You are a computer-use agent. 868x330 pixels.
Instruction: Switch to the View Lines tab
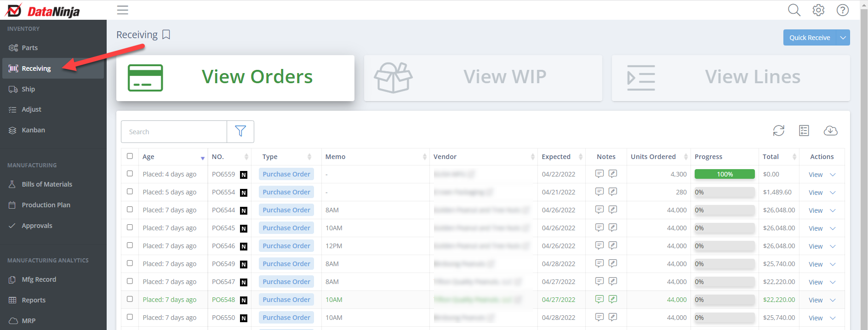[x=731, y=78]
